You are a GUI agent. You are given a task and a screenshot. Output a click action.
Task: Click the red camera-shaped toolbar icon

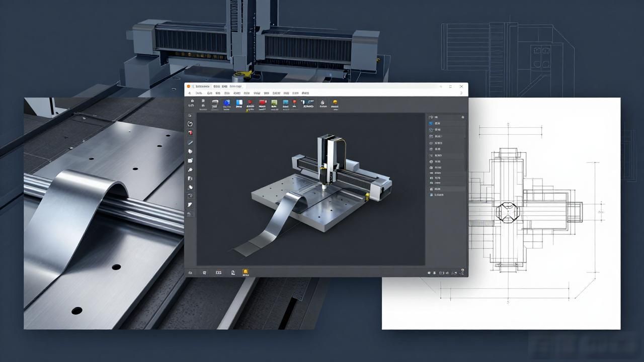click(x=263, y=102)
